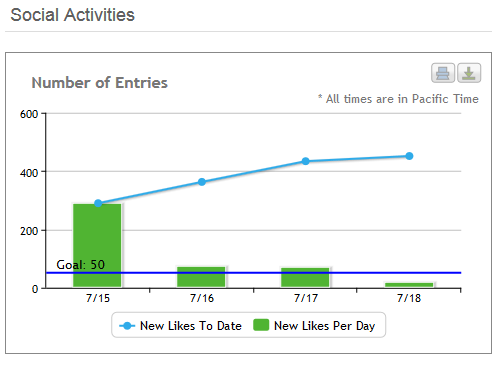
Task: Select the 7/15 line data point
Action: [98, 203]
